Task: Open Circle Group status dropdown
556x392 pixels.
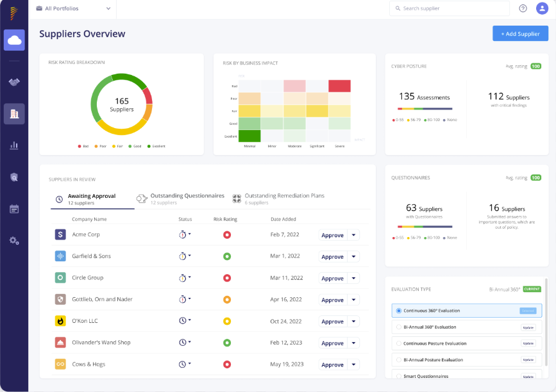Action: click(x=185, y=277)
